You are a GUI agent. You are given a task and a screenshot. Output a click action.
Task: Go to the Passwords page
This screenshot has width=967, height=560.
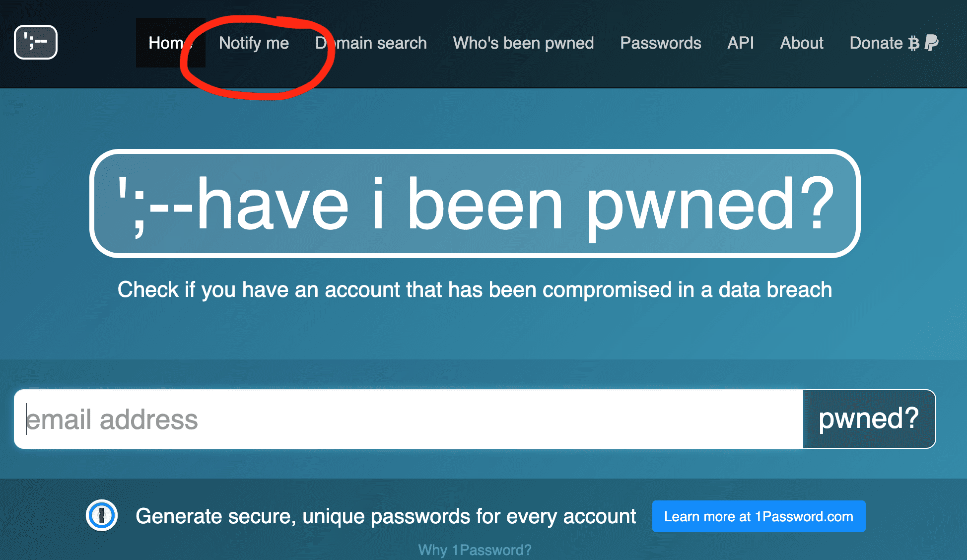(660, 43)
